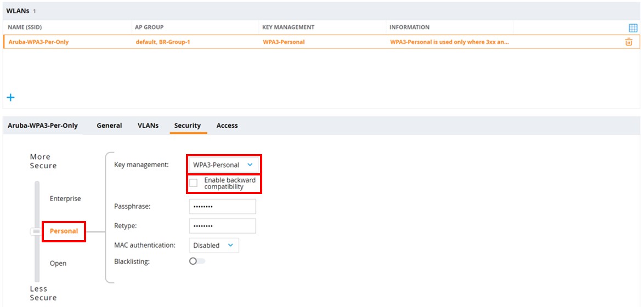This screenshot has width=644, height=307.
Task: Click the Retype passphrase field
Action: [x=222, y=226]
